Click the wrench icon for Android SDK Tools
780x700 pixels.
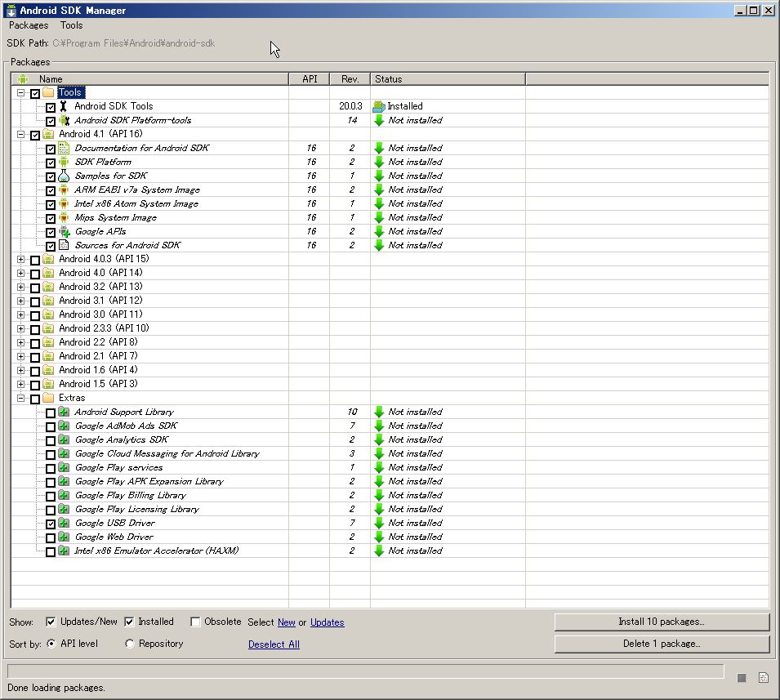[x=64, y=106]
